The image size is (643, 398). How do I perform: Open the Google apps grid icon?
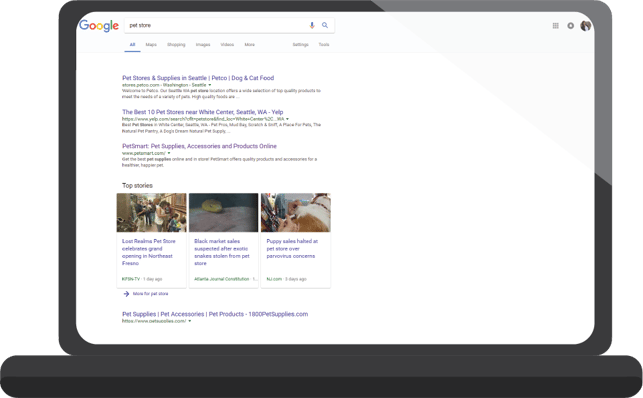(x=556, y=26)
